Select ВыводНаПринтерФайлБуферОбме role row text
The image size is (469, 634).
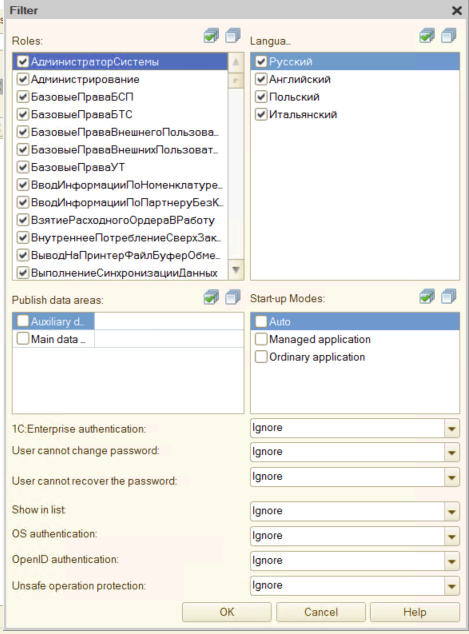tap(126, 256)
